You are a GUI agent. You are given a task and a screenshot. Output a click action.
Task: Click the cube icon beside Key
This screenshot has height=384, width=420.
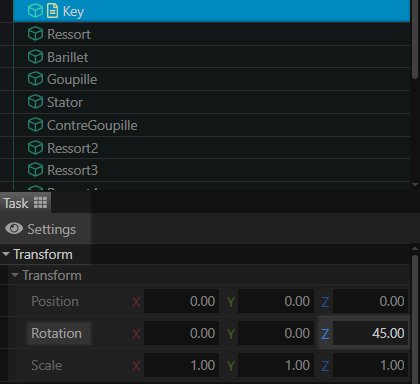[x=35, y=11]
